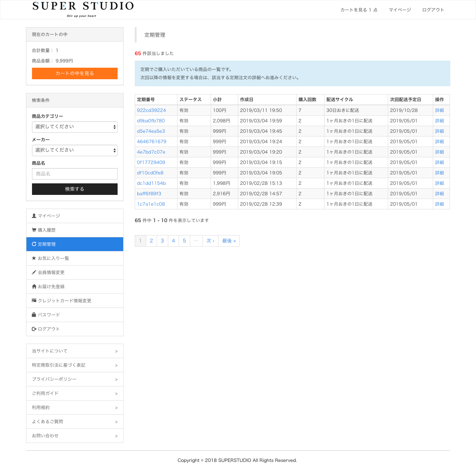The image size is (476, 469).
Task: Open カートを見る in the header
Action: pyautogui.click(x=359, y=10)
